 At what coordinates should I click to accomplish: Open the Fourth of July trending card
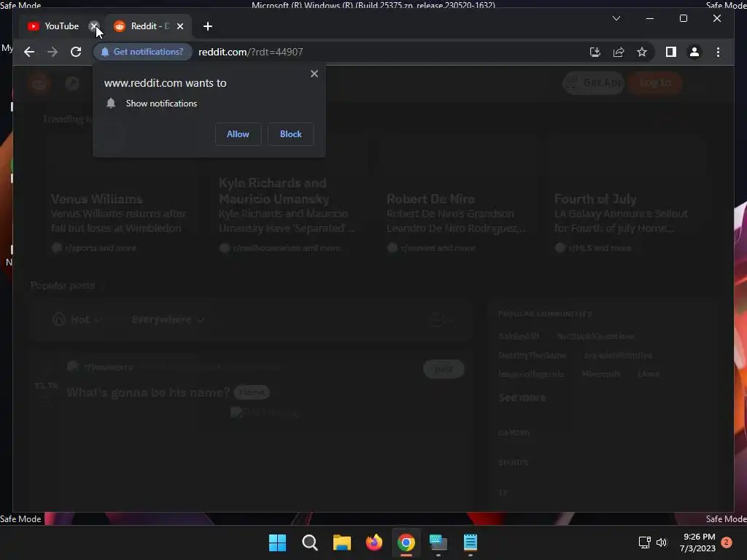626,198
